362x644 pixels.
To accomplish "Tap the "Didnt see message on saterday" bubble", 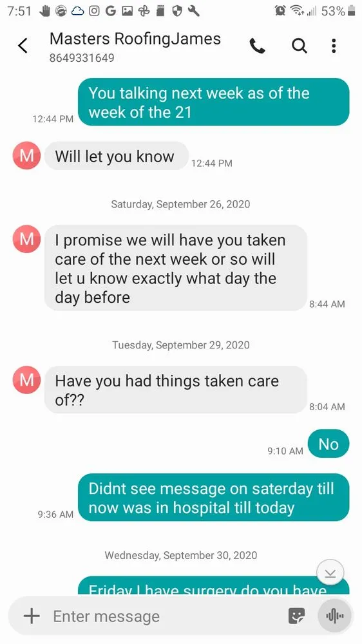I will (x=214, y=497).
